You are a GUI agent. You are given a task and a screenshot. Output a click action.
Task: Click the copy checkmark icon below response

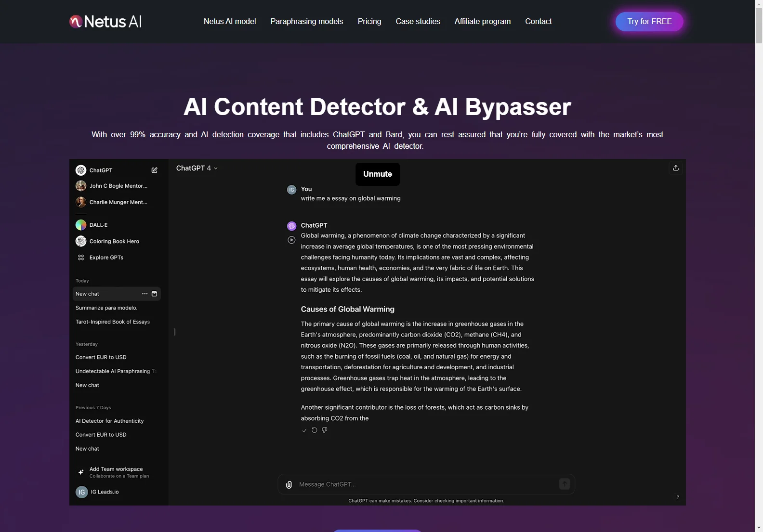[304, 430]
